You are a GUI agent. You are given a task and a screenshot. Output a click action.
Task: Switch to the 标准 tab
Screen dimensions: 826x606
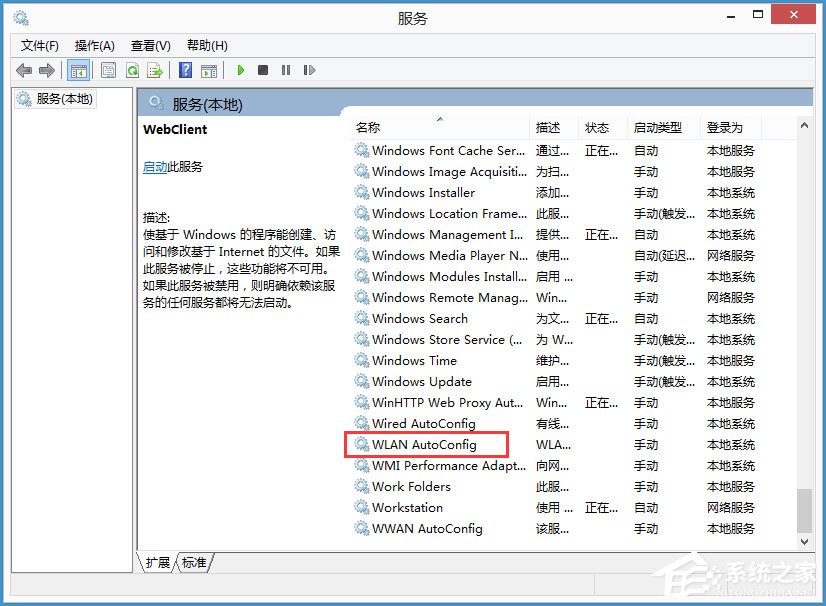pyautogui.click(x=193, y=563)
